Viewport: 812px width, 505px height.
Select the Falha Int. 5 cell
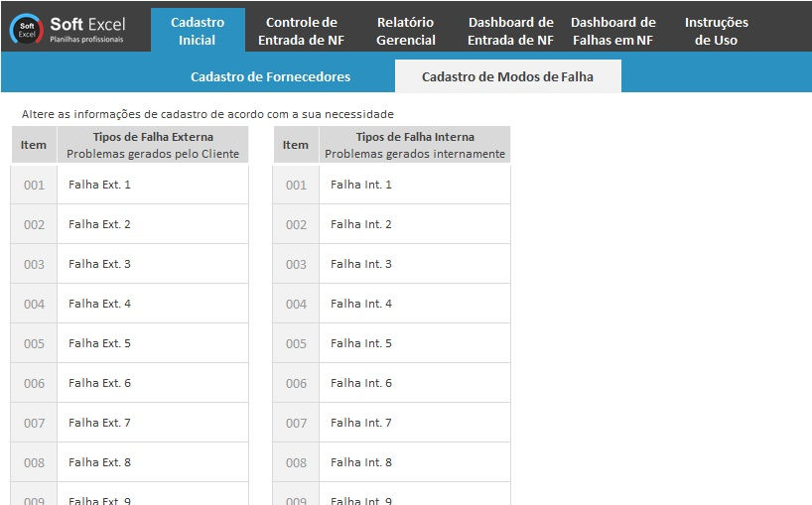415,343
